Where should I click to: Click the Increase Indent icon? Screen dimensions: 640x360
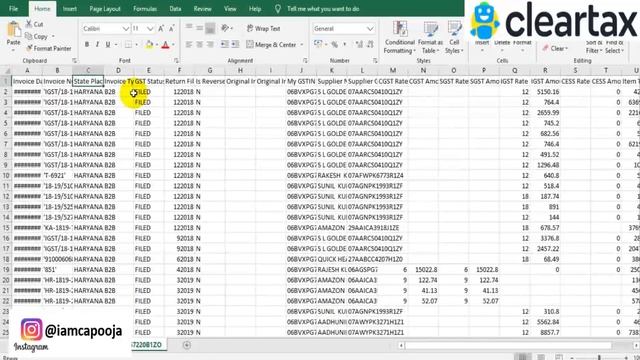coord(235,44)
